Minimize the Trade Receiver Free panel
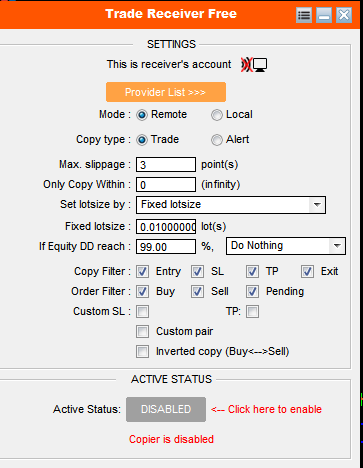The height and width of the screenshot is (468, 363). pos(324,15)
